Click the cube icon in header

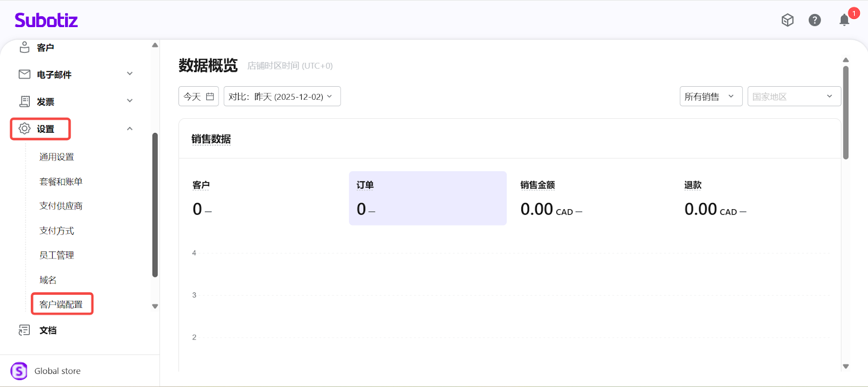(x=787, y=20)
